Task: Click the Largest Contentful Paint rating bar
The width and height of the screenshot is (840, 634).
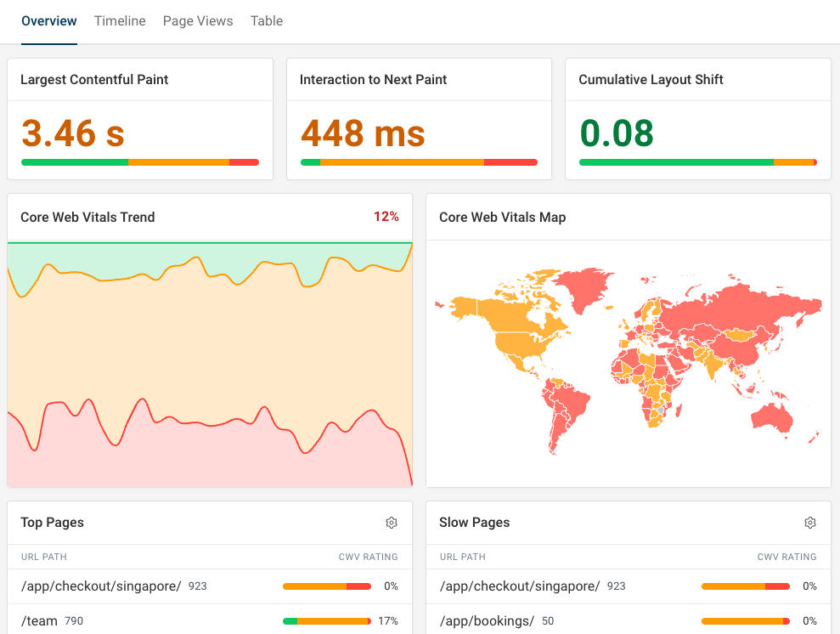Action: (139, 161)
